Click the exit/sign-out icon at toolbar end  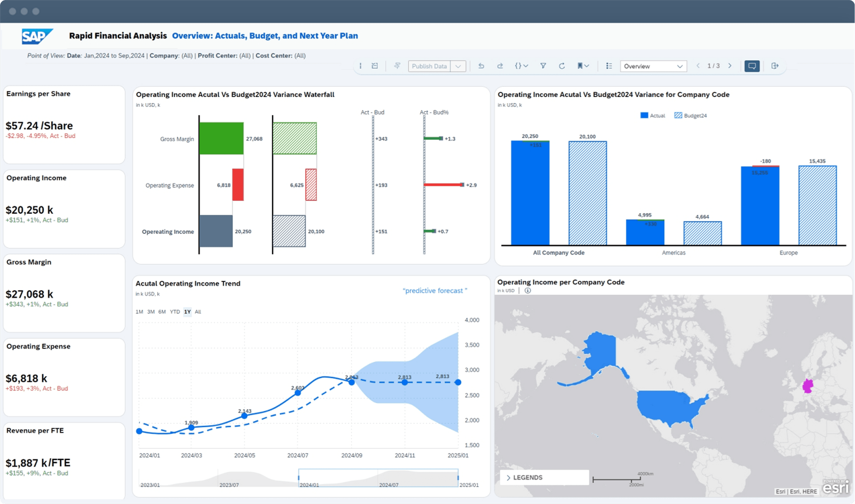[775, 66]
